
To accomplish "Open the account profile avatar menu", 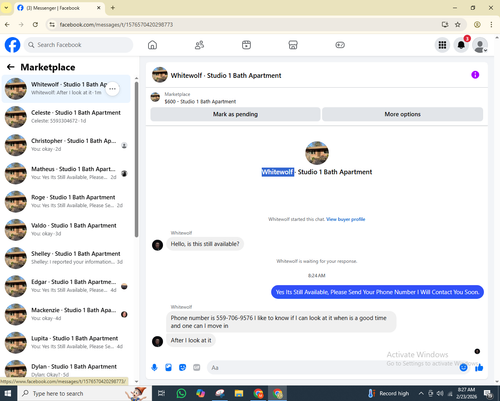I will 480,45.
